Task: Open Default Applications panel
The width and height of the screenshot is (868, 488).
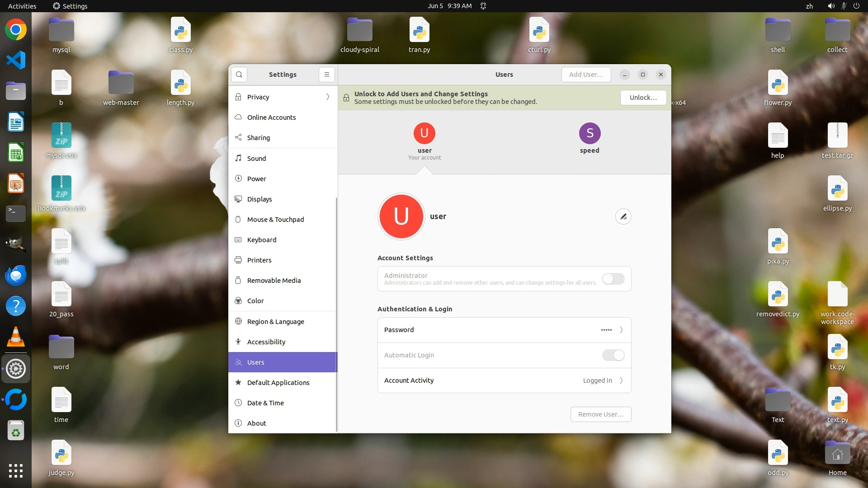Action: pos(278,383)
